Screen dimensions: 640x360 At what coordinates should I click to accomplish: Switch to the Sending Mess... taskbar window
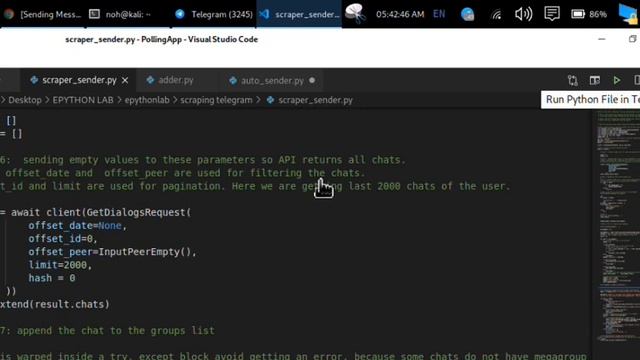43,14
